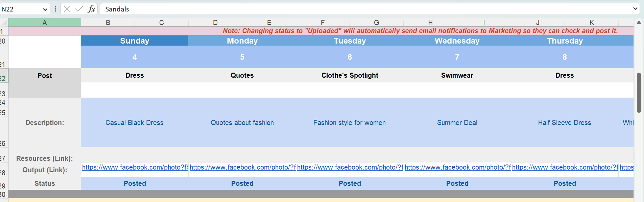This screenshot has width=644, height=202.
Task: Select column I header
Action: pos(484,23)
